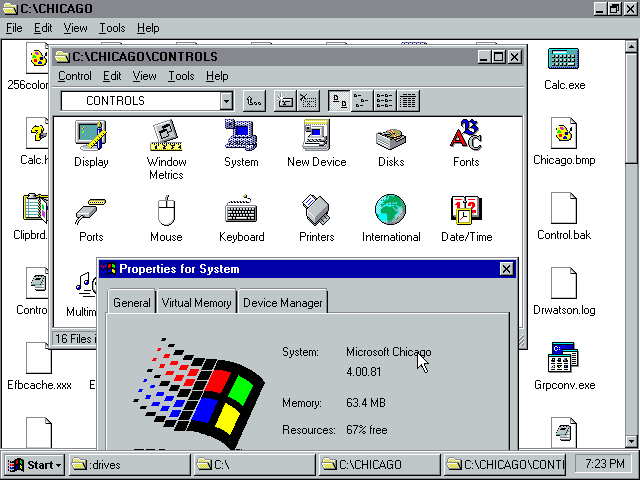Open the Start menu
Image resolution: width=640 pixels, height=480 pixels.
pyautogui.click(x=34, y=465)
